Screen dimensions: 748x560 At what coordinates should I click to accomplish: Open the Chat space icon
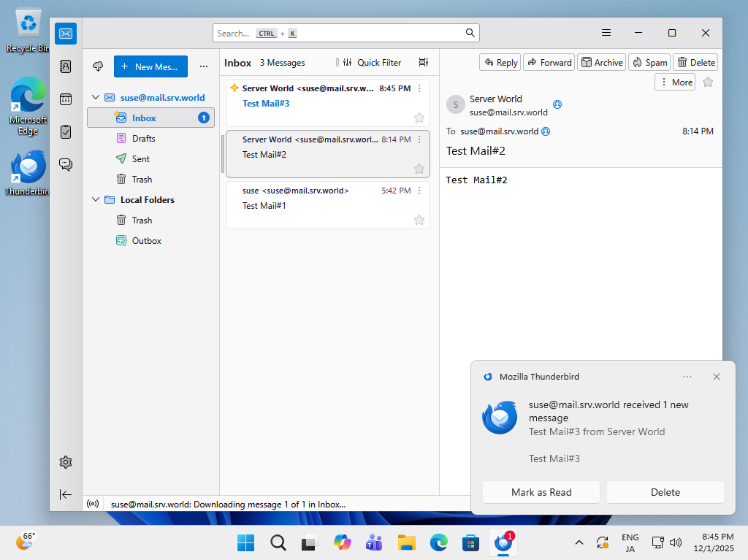coord(66,165)
